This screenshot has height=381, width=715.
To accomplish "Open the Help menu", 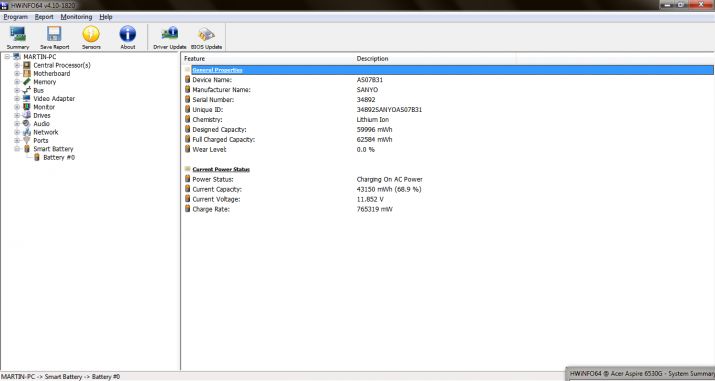I will (x=106, y=17).
